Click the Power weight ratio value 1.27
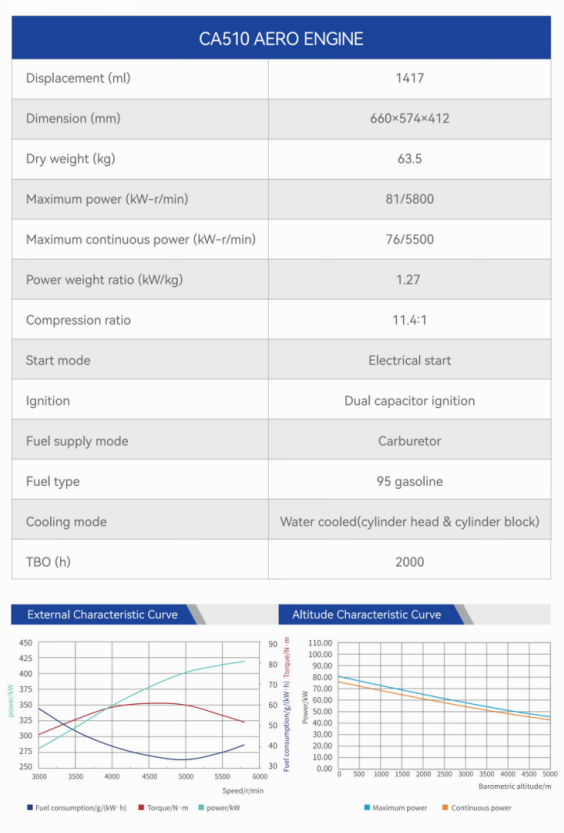Screen dimensions: 564x833 (408, 280)
